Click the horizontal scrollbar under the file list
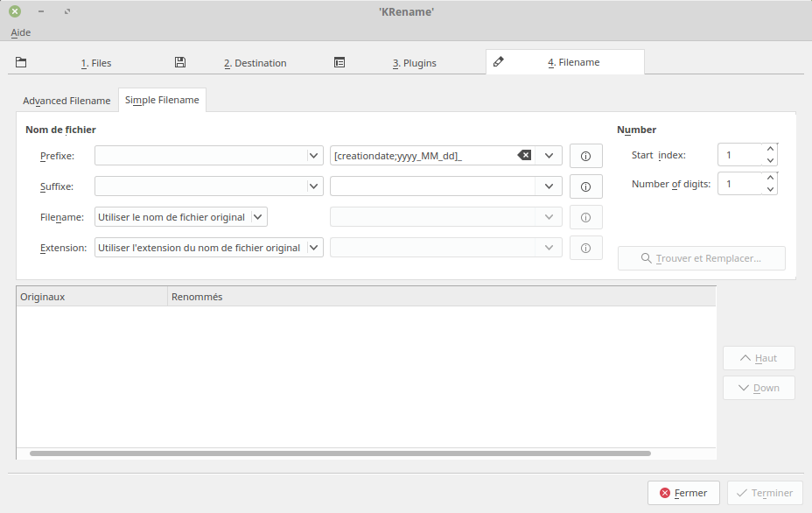 (340, 453)
